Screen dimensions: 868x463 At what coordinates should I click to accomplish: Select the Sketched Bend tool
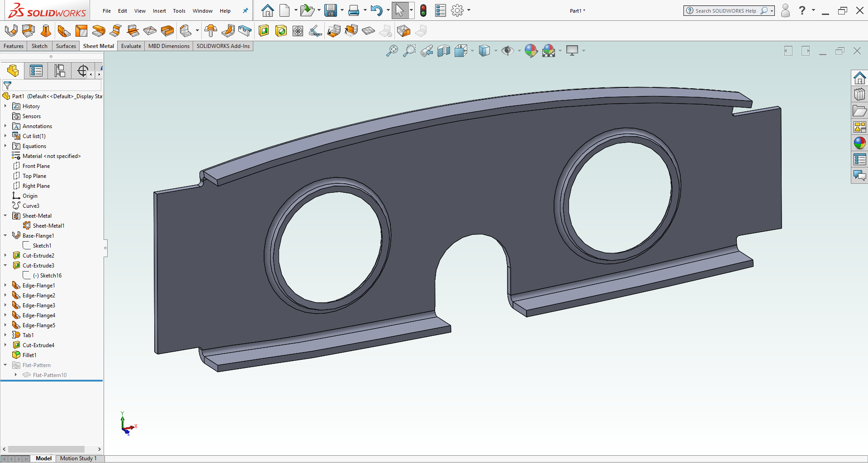coord(133,31)
